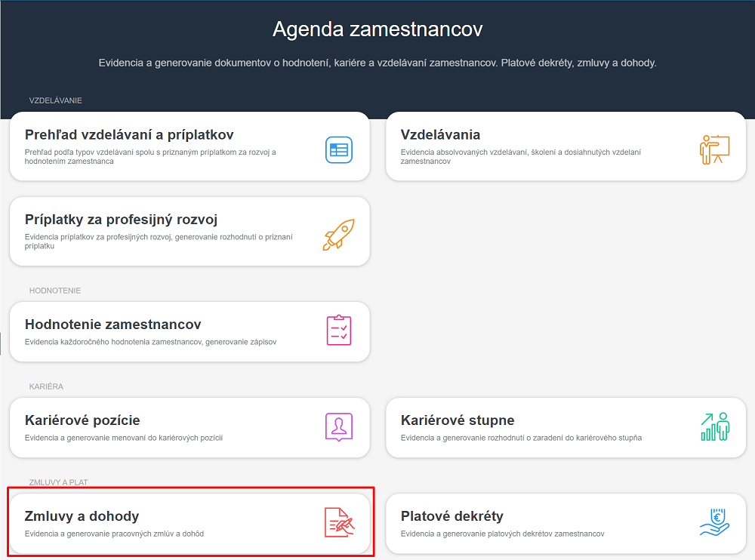Go to Príplatky za profesijný rozvoj
Image resolution: width=755 pixels, height=560 pixels.
[121, 220]
